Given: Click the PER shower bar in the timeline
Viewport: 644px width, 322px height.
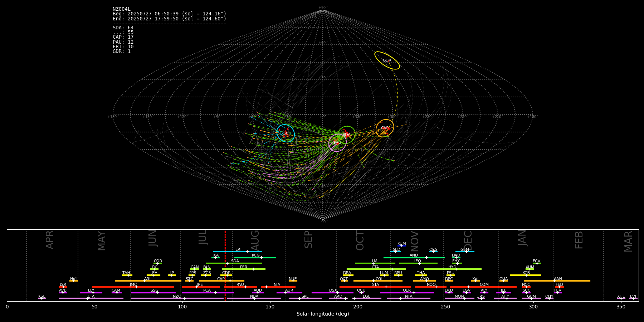Looking at the screenshot, I should [x=244, y=269].
